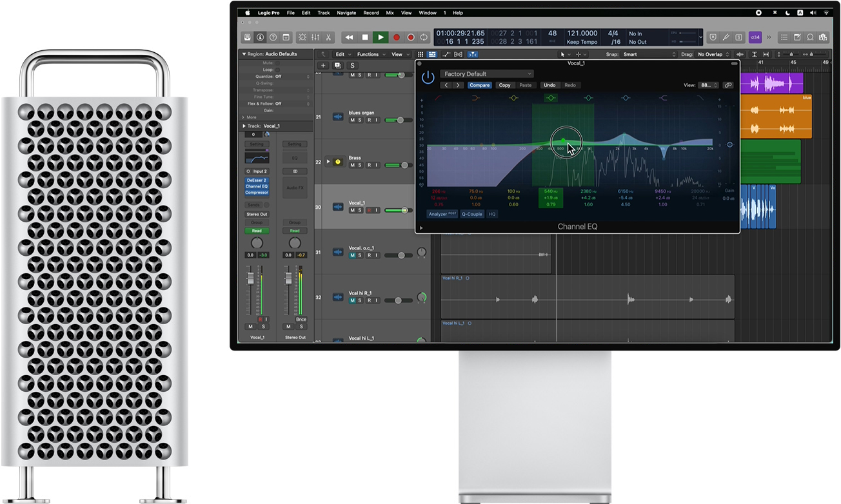Screen dimensions: 841x504
Task: Click the Stop transport button
Action: (x=365, y=37)
